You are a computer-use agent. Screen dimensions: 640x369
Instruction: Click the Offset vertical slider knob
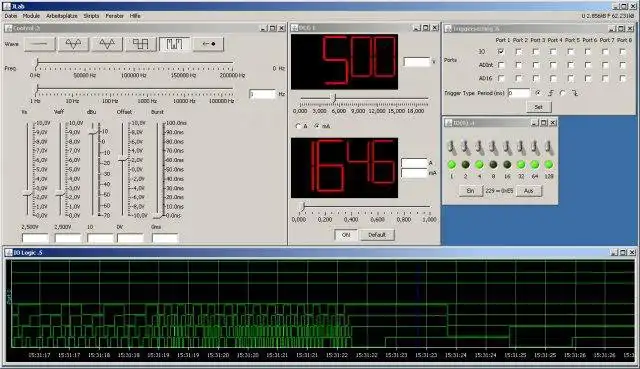coord(122,159)
